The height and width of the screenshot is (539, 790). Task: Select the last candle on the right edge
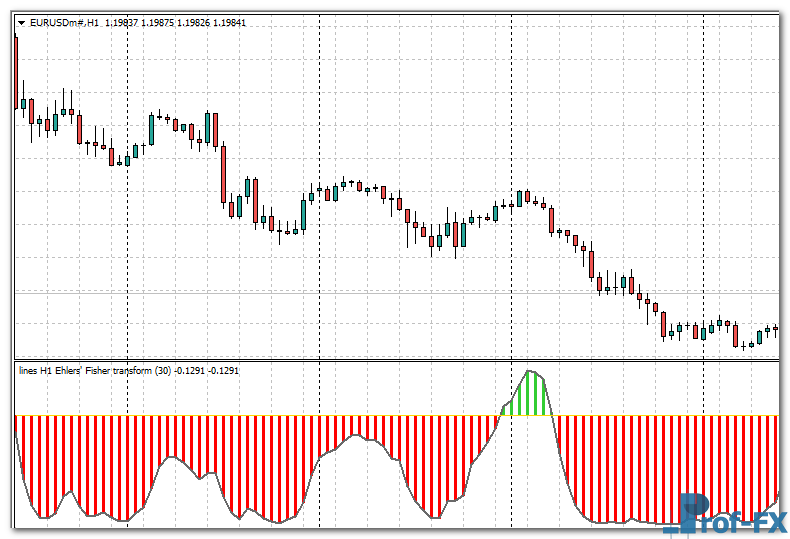775,329
